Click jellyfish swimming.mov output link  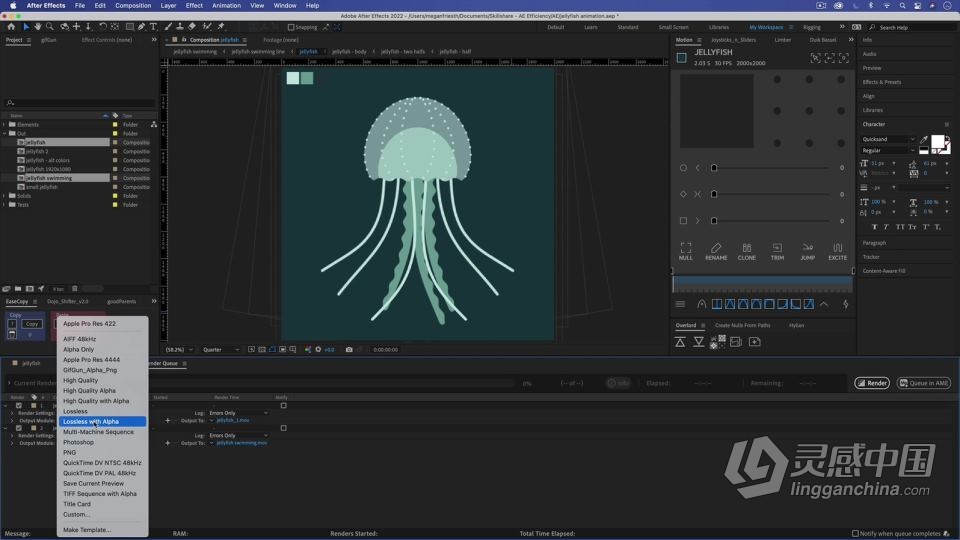241,443
